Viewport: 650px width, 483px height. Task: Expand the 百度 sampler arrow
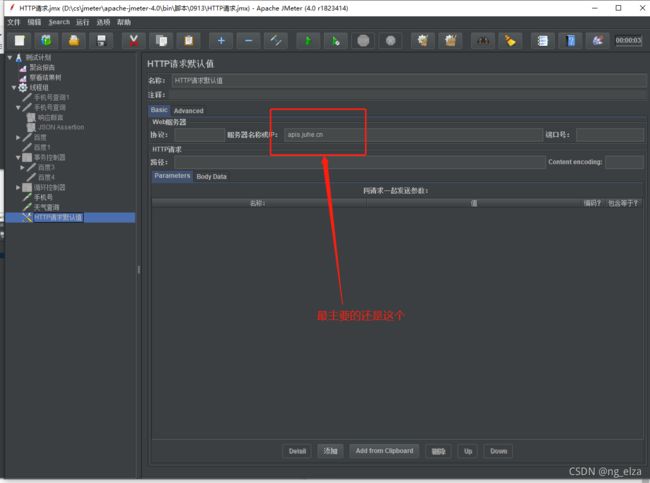(x=18, y=137)
